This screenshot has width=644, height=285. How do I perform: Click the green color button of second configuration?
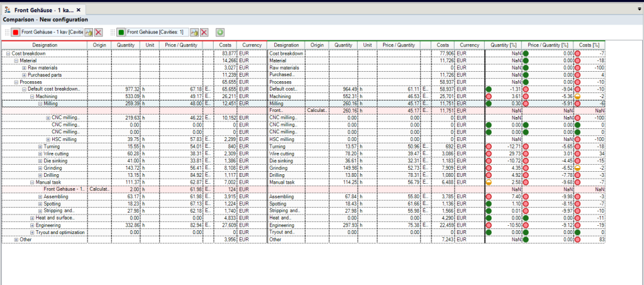click(x=121, y=32)
